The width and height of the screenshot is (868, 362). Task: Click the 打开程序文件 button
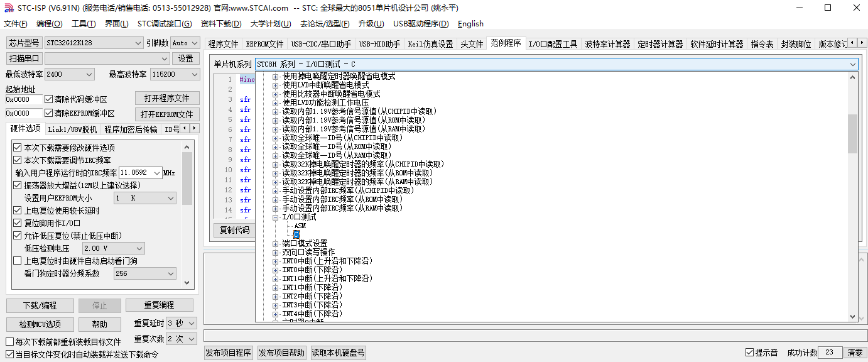point(167,98)
